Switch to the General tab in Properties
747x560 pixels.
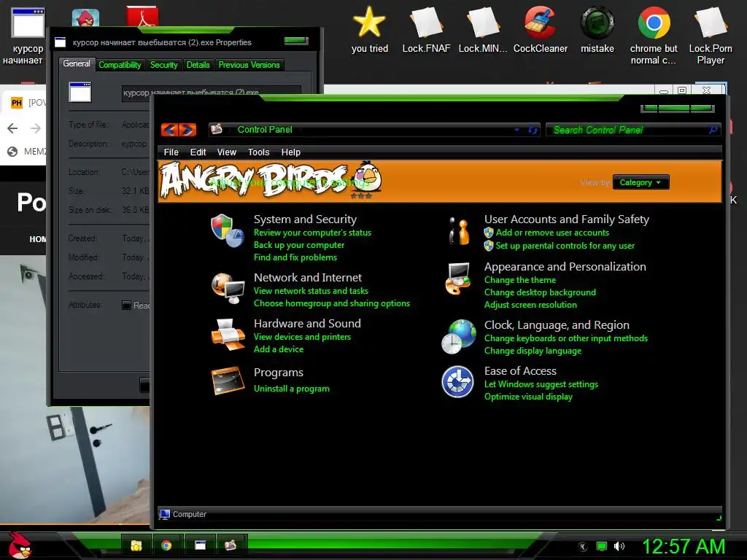click(76, 64)
